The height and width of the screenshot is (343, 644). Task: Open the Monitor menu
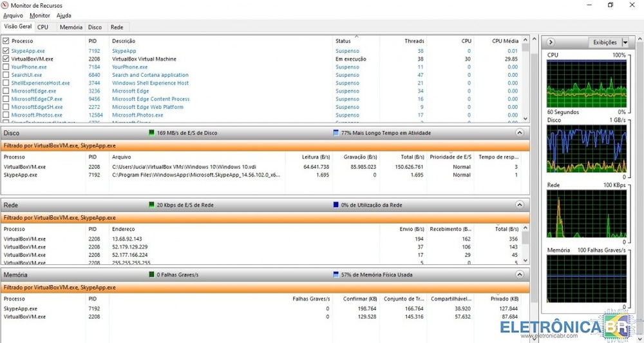[40, 15]
